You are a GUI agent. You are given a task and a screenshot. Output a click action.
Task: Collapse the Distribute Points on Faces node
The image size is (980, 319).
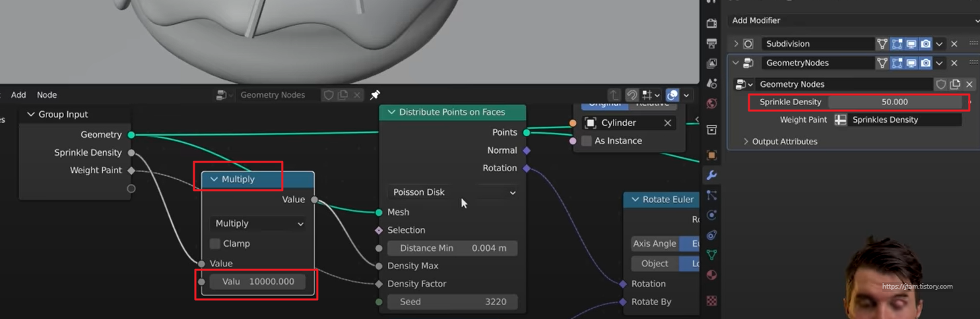coord(391,113)
